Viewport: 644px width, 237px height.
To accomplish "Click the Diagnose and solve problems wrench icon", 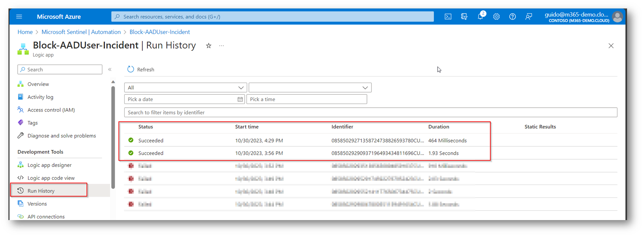I will (x=21, y=135).
